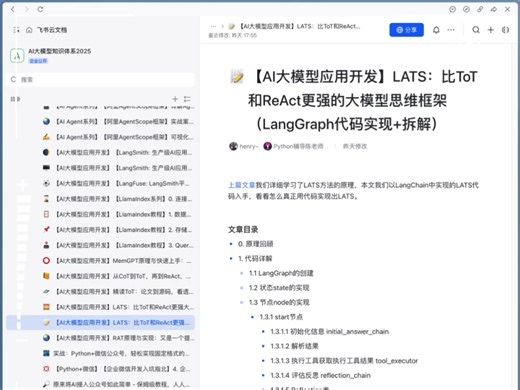520x390 pixels.
Task: Click books icon beside 从CoT到ToT entry
Action: tap(46, 276)
